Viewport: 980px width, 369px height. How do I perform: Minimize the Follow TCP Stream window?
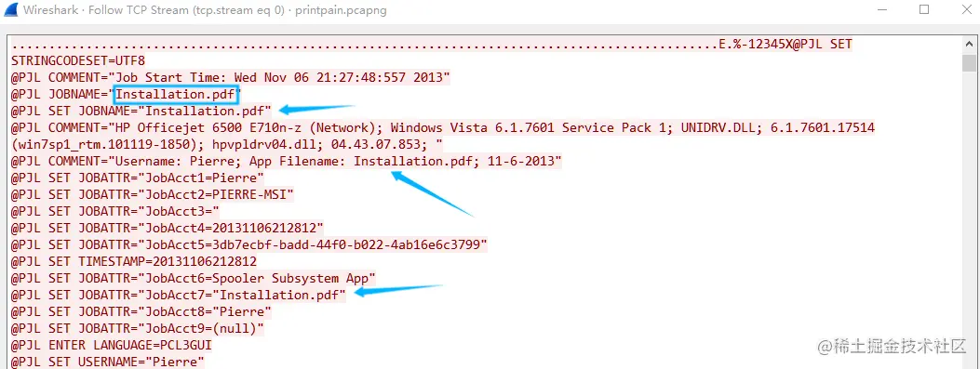881,10
